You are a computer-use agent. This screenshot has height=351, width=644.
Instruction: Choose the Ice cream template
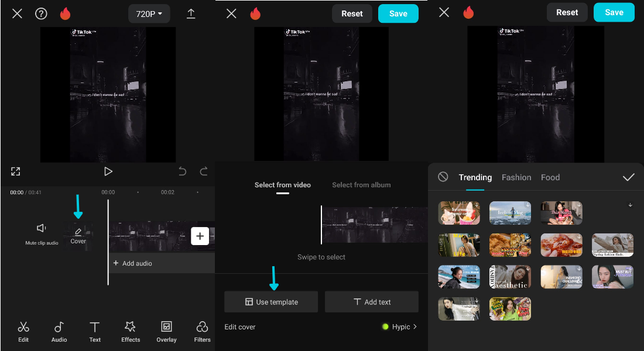pos(459,213)
